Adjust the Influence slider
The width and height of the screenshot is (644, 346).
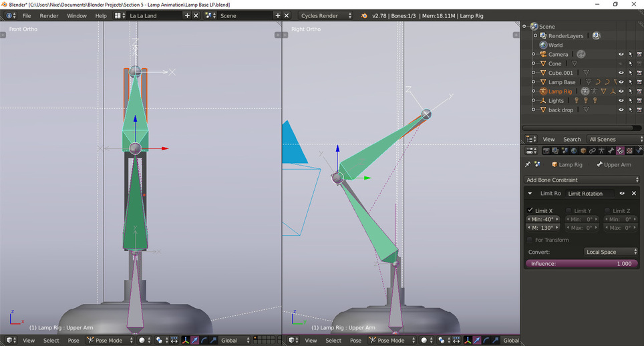pyautogui.click(x=582, y=263)
